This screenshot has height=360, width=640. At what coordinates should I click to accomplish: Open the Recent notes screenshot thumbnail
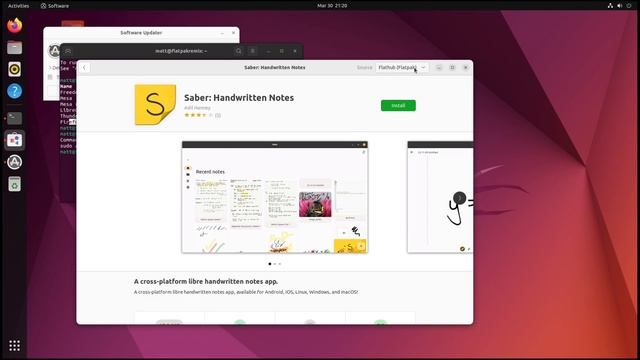(275, 197)
